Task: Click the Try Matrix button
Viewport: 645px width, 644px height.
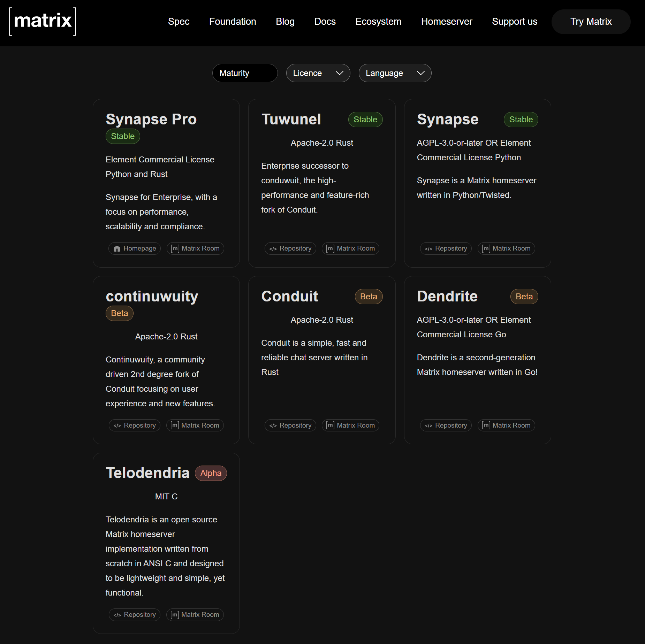Action: pyautogui.click(x=591, y=22)
